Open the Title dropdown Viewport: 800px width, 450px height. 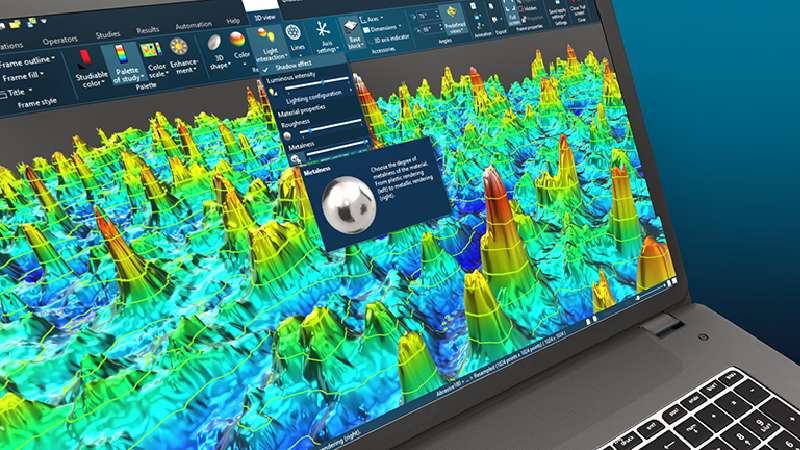(x=18, y=94)
